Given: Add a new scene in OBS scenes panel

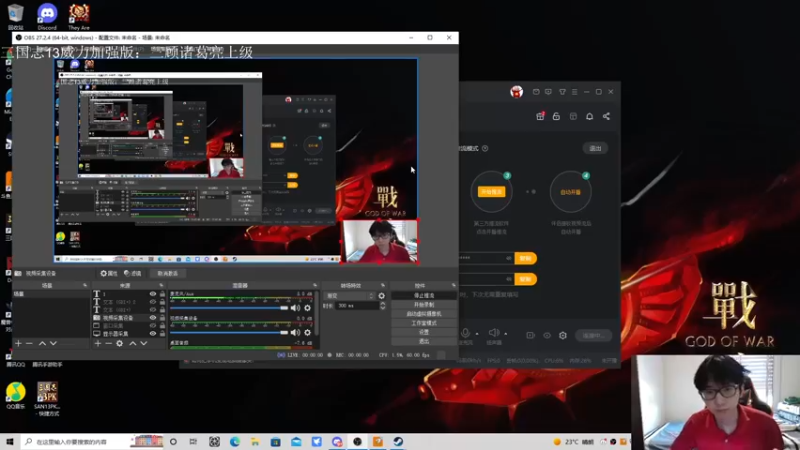Looking at the screenshot, I should pos(18,343).
